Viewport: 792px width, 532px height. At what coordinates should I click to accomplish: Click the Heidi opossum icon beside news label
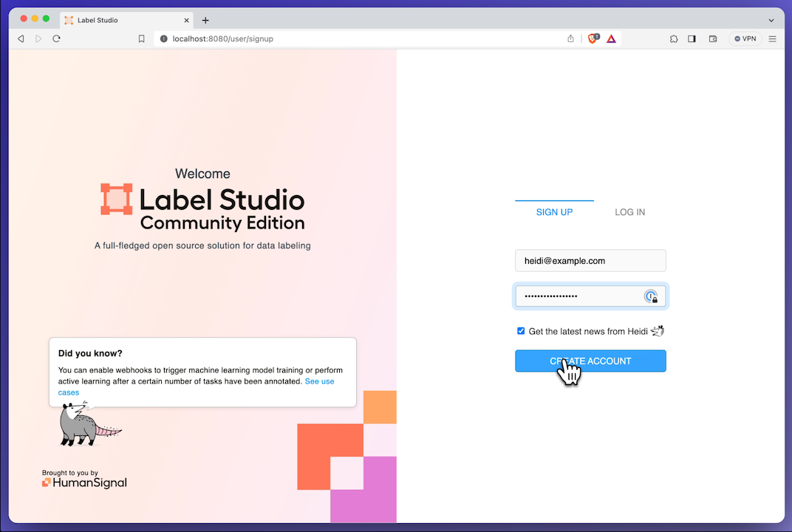(x=657, y=331)
